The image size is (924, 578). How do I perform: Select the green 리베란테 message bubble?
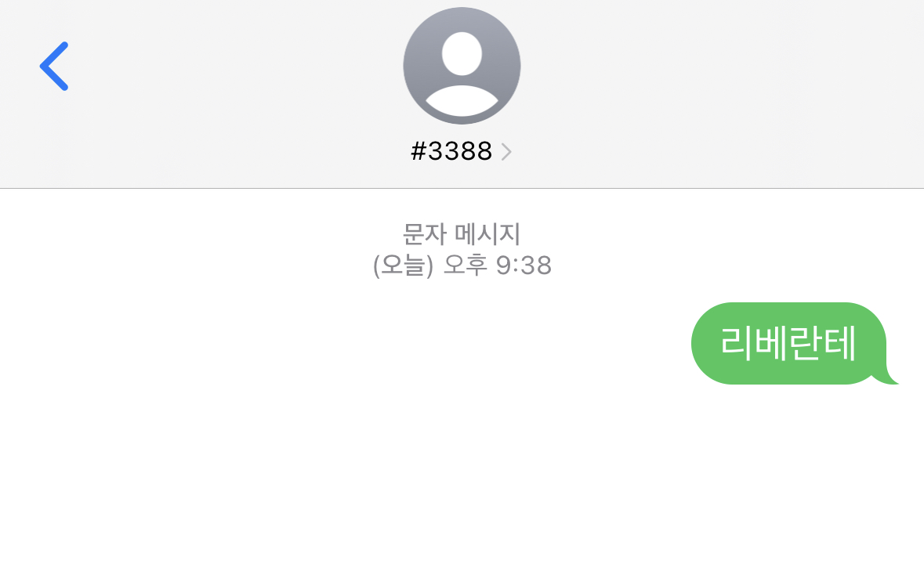click(x=794, y=344)
